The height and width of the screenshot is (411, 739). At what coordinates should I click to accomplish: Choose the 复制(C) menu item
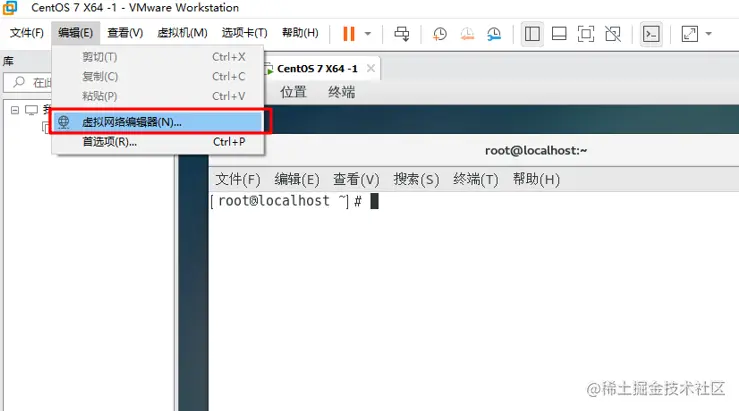click(x=158, y=76)
